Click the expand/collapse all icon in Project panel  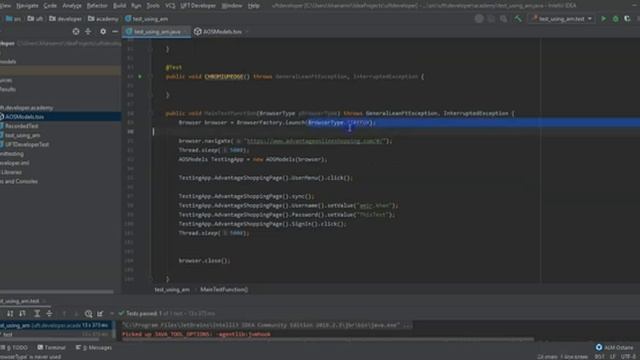(88, 31)
